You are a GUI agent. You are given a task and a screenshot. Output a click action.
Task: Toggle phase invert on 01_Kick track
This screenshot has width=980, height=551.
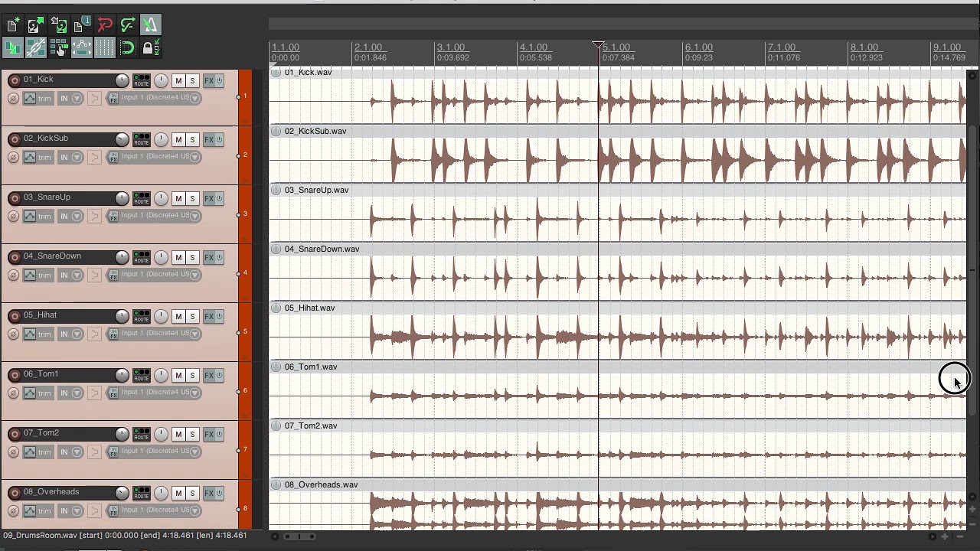point(13,98)
